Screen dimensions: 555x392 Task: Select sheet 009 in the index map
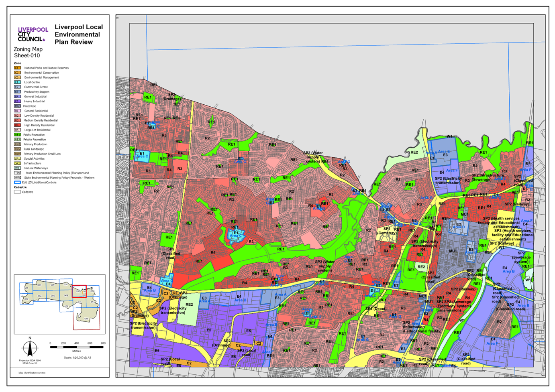[66, 307]
